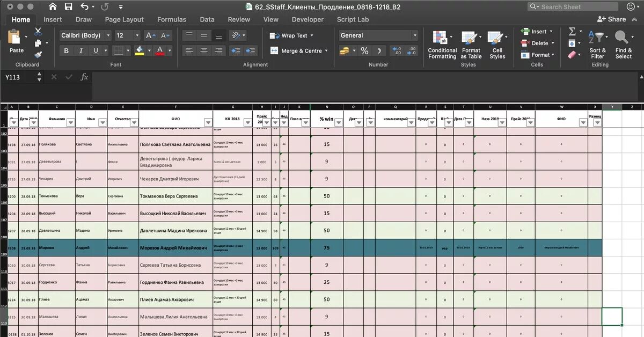Increase decimal places
Image resolution: width=644 pixels, height=337 pixels.
point(398,51)
